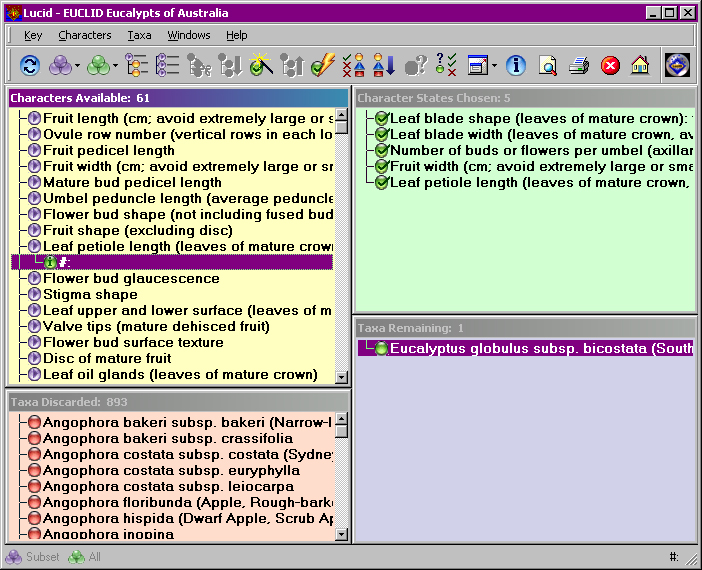Uncheck chosen state Leaf petiole length
The image size is (702, 570).
pyautogui.click(x=381, y=183)
